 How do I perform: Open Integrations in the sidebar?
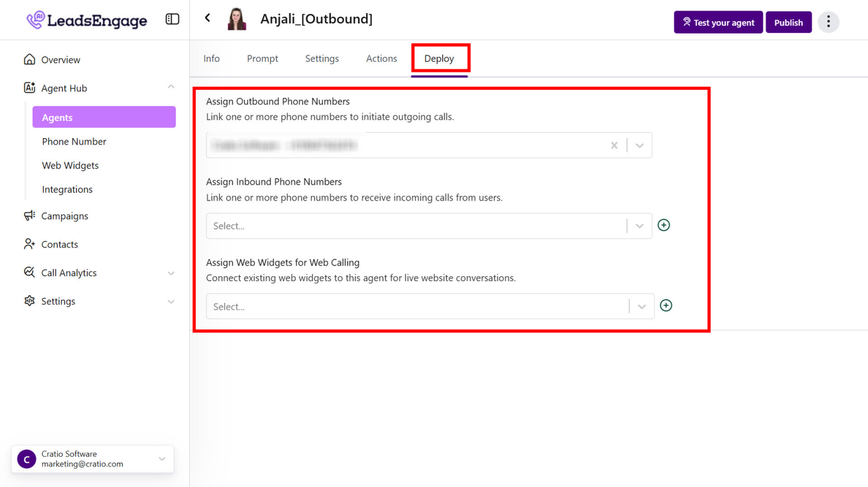pyautogui.click(x=67, y=190)
